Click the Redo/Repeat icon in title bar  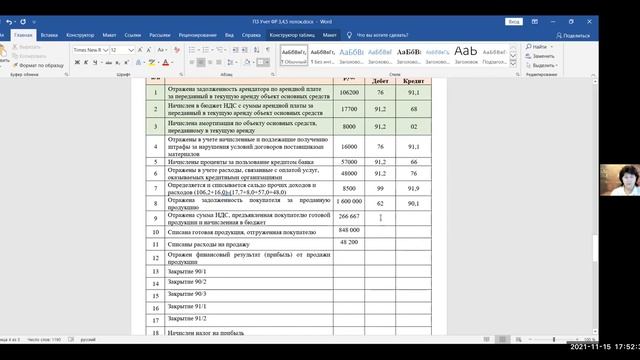click(23, 22)
